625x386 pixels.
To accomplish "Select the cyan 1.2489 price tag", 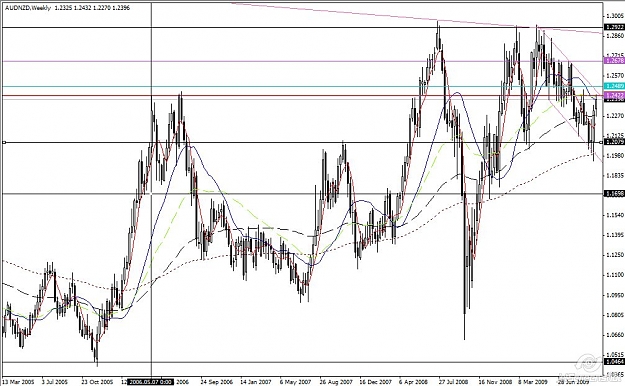I will (615, 86).
